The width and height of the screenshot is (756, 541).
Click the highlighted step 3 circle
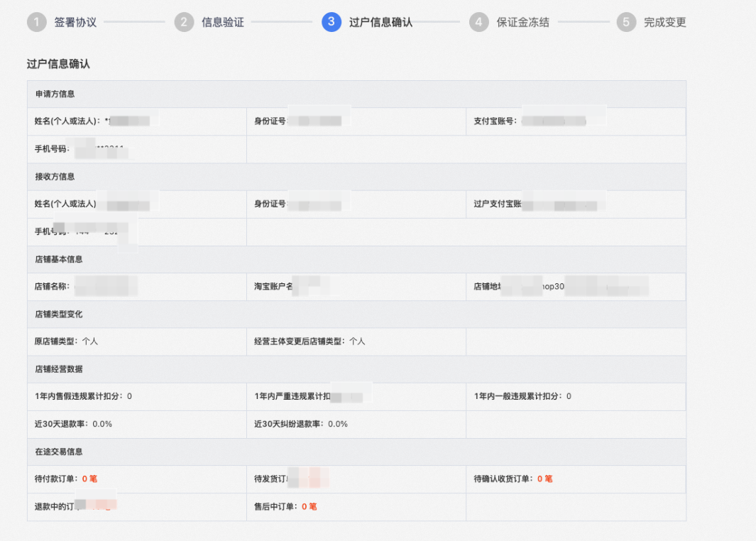pyautogui.click(x=331, y=22)
